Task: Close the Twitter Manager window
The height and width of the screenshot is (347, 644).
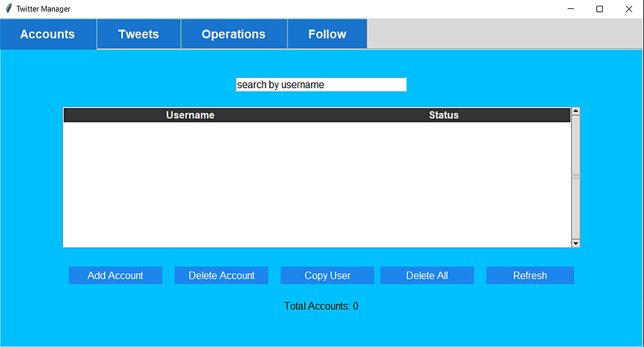Action: 629,8
